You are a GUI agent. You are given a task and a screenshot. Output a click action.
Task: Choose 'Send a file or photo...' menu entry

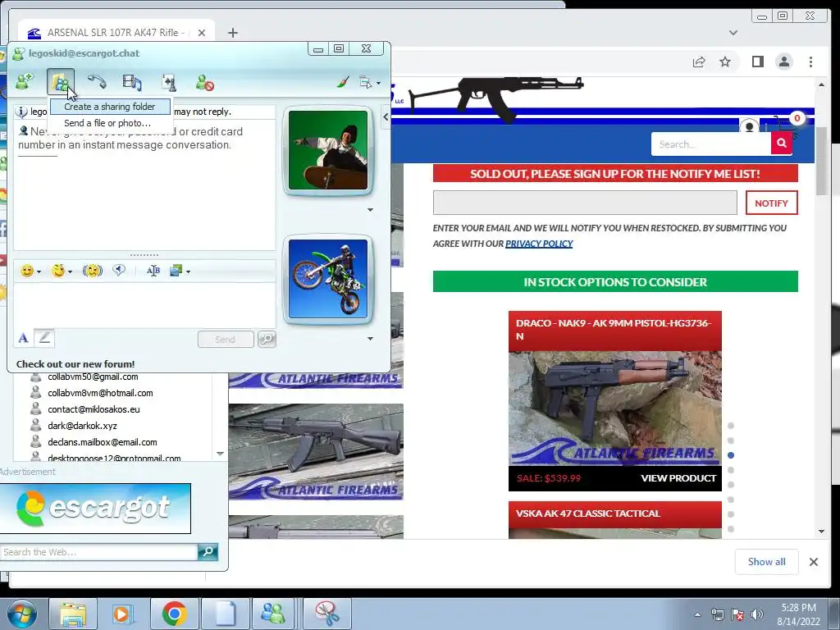(x=107, y=123)
